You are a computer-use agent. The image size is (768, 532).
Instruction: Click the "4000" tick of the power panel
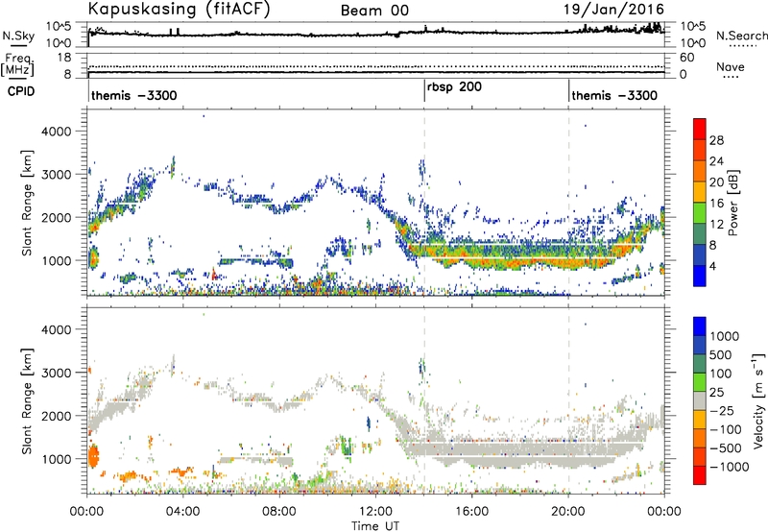click(56, 132)
